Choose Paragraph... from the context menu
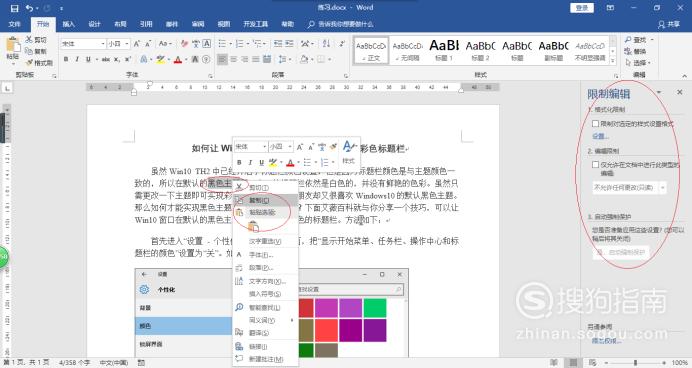The image size is (692, 368). point(266,267)
